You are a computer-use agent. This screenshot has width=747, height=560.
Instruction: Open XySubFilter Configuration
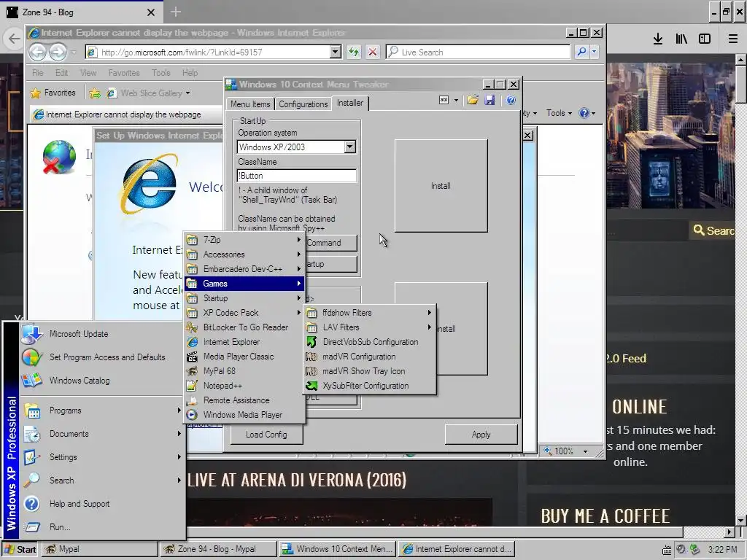click(x=370, y=386)
